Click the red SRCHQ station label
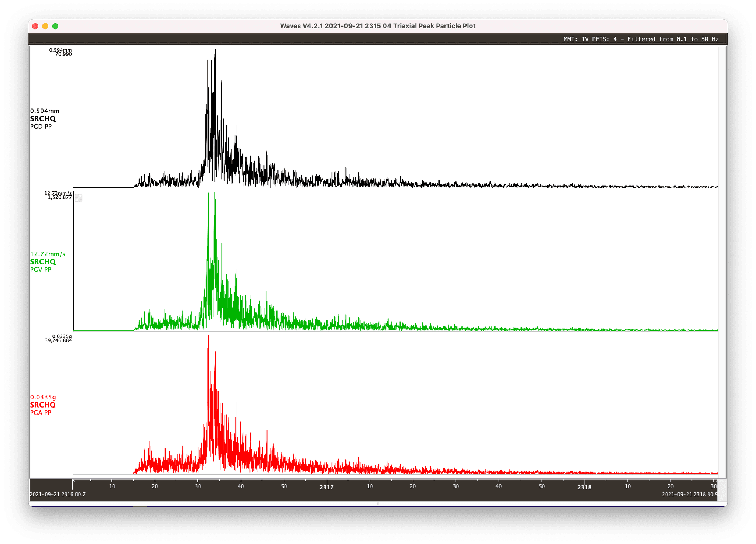This screenshot has height=544, width=756. pyautogui.click(x=43, y=405)
